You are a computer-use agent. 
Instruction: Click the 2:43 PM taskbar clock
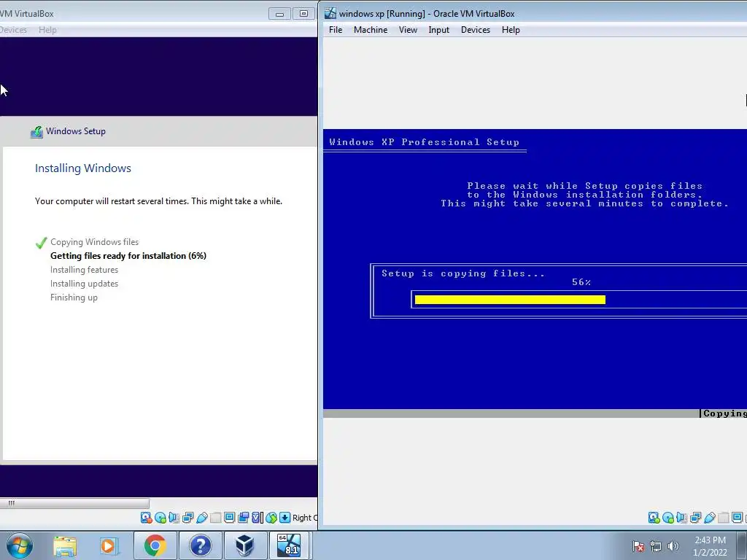pyautogui.click(x=710, y=545)
